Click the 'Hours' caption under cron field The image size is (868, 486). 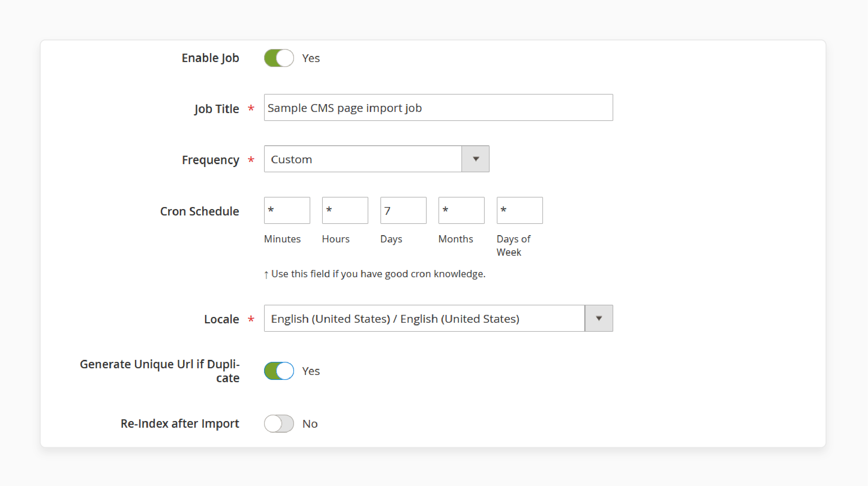[x=335, y=239]
